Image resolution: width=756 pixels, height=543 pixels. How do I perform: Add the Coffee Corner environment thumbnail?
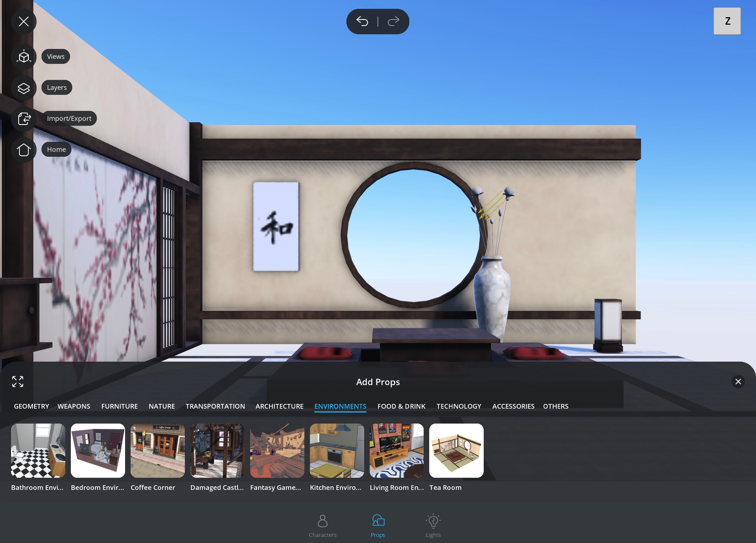pos(157,450)
